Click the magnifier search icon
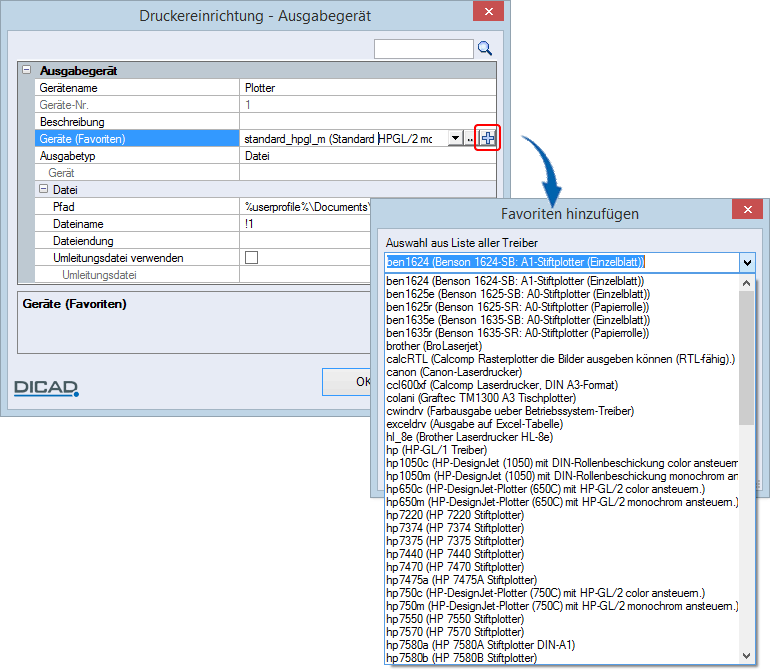This screenshot has width=770, height=670. [x=485, y=48]
